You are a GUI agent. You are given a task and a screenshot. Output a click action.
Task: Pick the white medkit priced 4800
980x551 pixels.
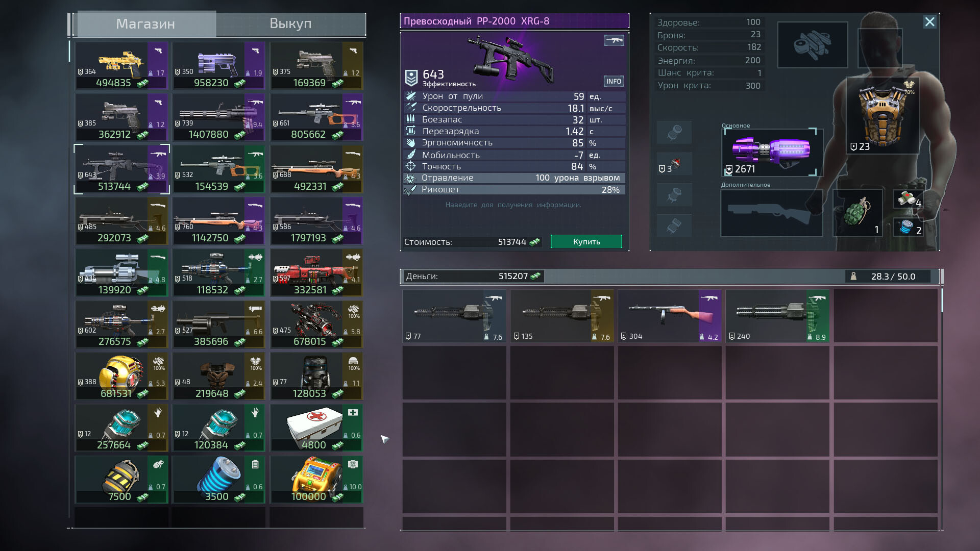point(316,428)
